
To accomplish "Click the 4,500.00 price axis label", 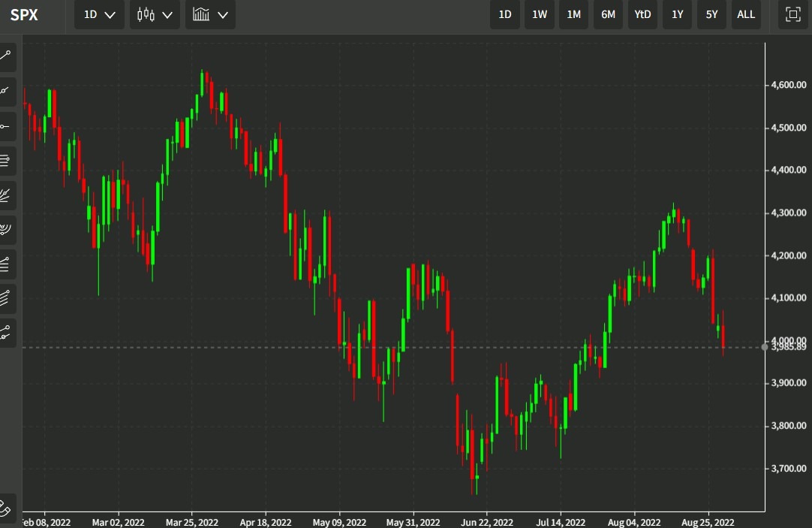I will [x=789, y=128].
